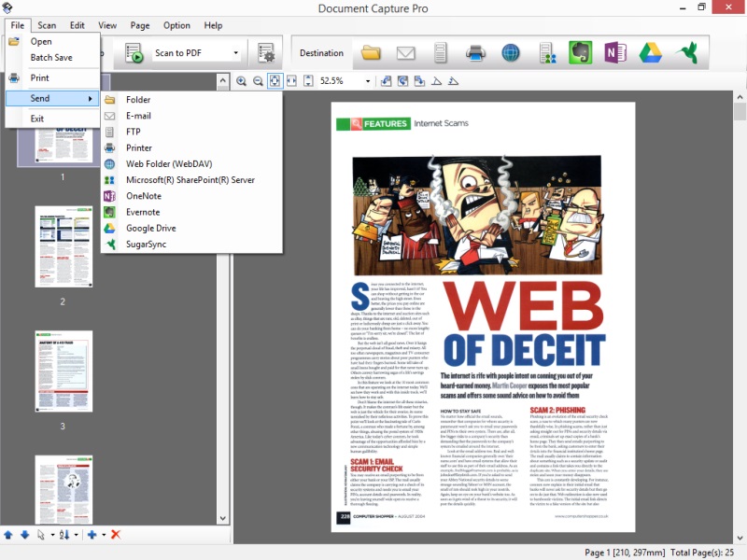The height and width of the screenshot is (560, 747).
Task: Click the Scan job run icon
Action: [x=134, y=53]
